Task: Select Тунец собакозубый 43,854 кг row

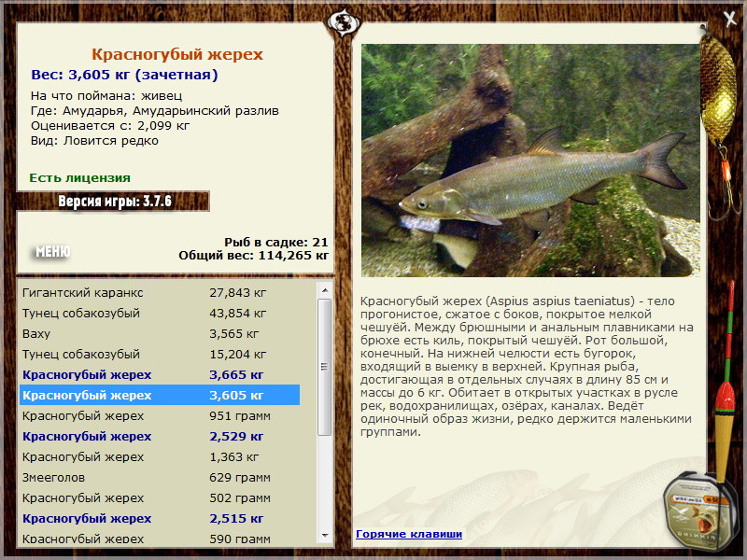Action: [160, 314]
